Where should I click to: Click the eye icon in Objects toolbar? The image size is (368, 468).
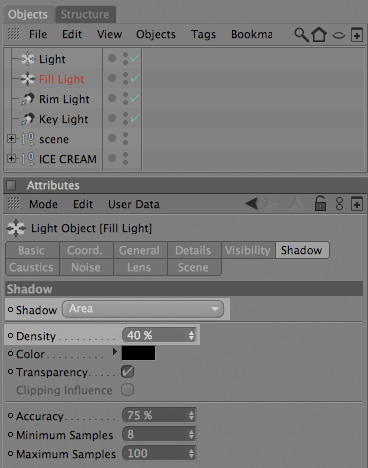coord(338,35)
